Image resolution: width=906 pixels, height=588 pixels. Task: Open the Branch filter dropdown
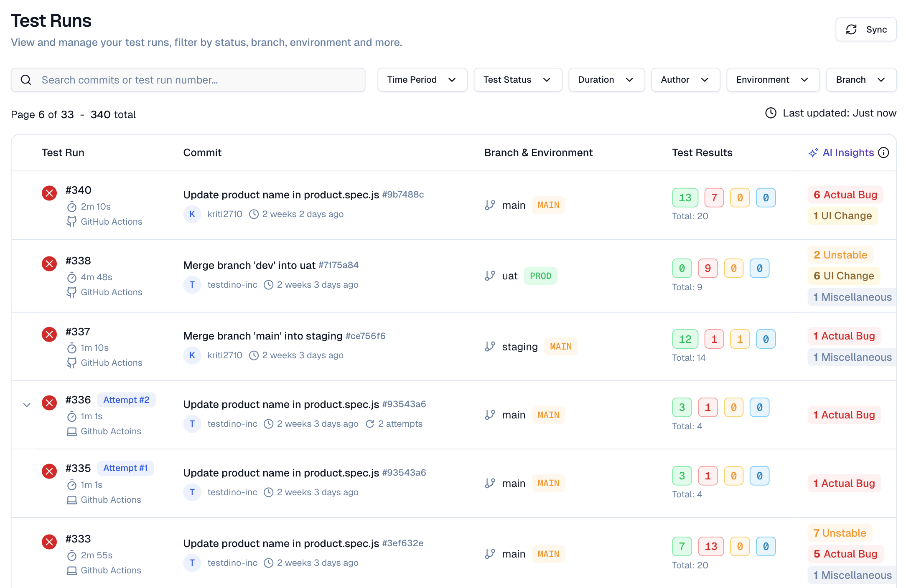[860, 79]
